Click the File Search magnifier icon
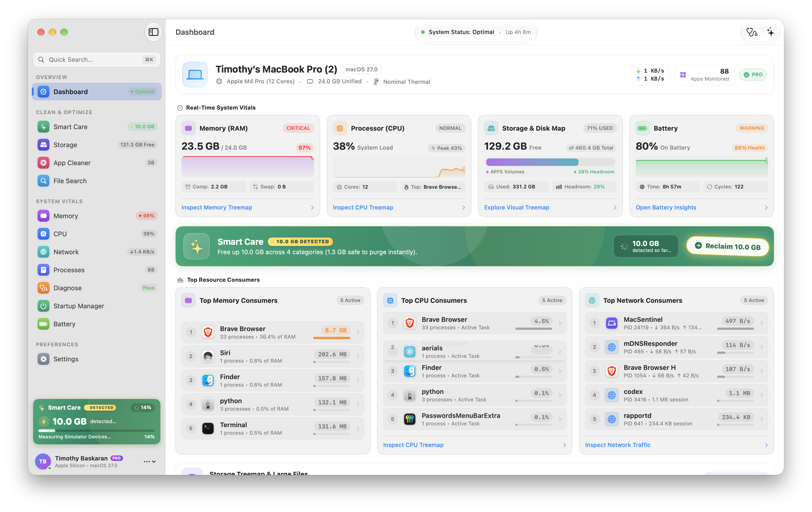This screenshot has height=512, width=812. [x=43, y=181]
